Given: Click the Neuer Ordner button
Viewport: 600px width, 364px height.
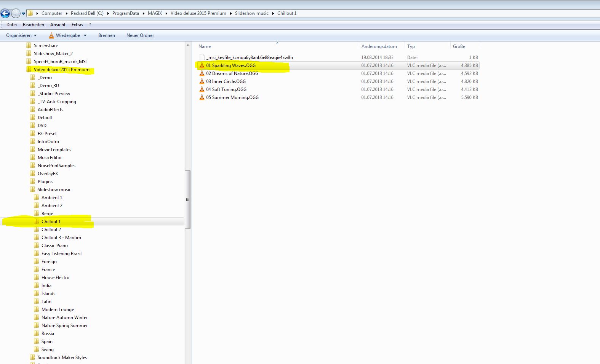Looking at the screenshot, I should pos(140,35).
